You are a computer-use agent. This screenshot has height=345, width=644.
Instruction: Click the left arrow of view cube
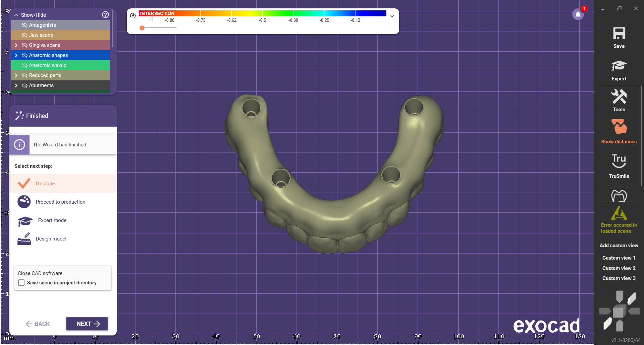coord(605,312)
